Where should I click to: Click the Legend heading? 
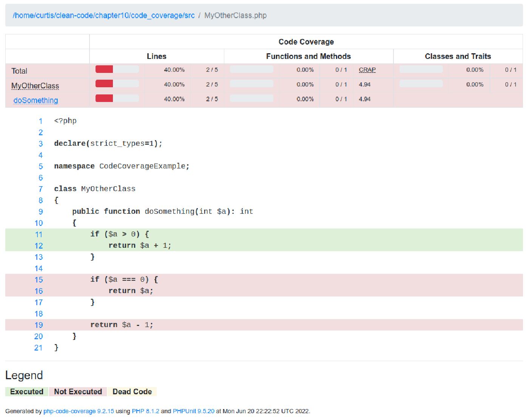click(x=24, y=375)
